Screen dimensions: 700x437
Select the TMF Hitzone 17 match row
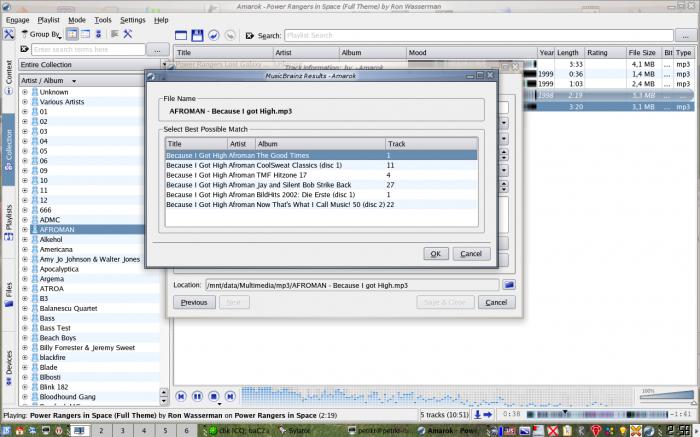click(321, 175)
